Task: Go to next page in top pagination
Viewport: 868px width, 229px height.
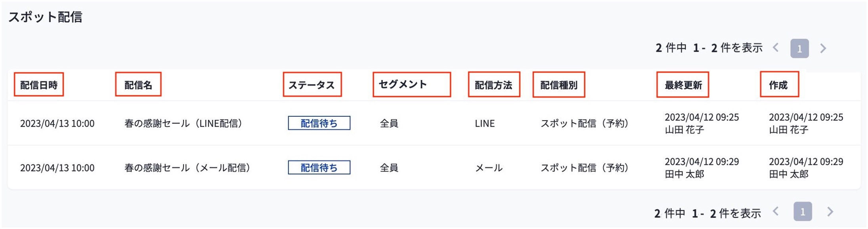Action: [x=823, y=48]
